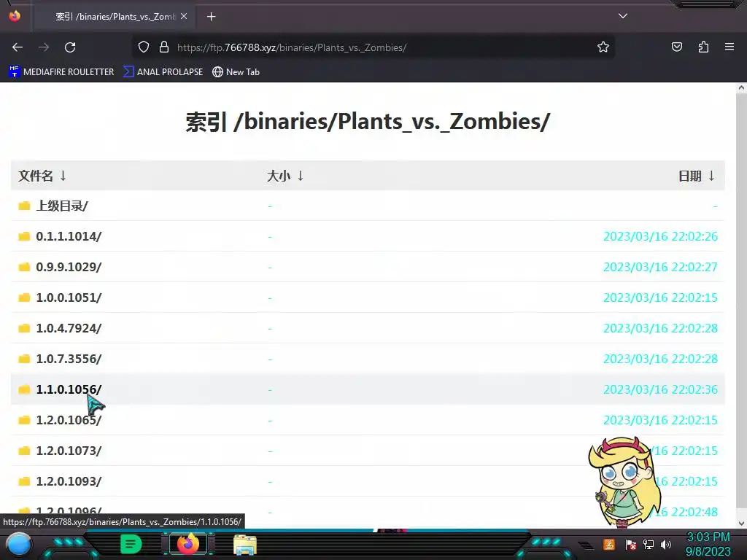Open folder 1.1.0.1056/
This screenshot has height=560, width=747.
pyautogui.click(x=69, y=389)
